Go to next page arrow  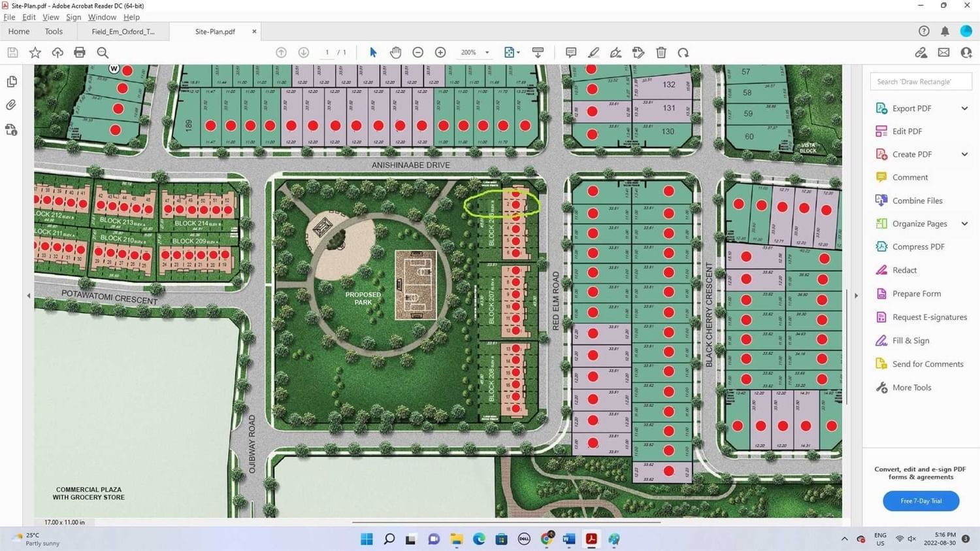coord(304,52)
